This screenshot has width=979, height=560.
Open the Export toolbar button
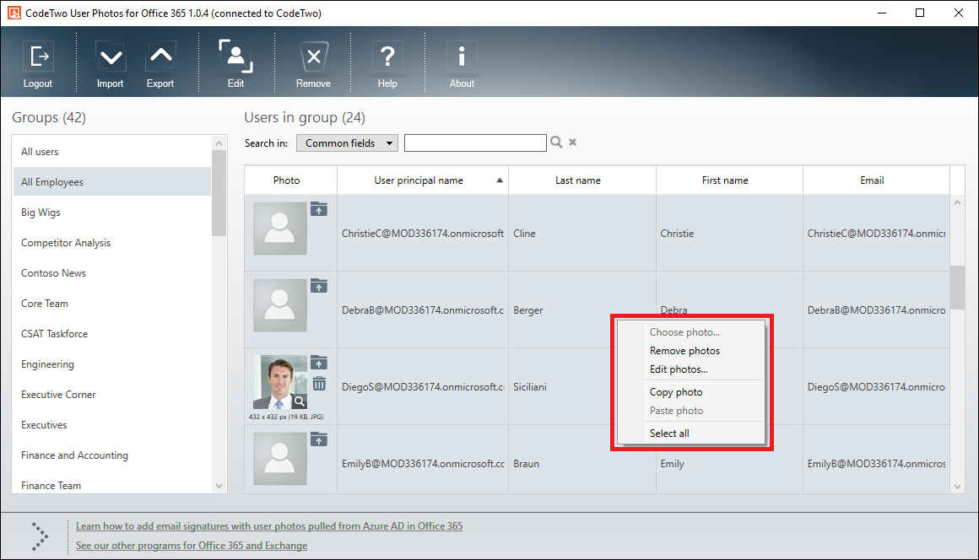pos(160,63)
